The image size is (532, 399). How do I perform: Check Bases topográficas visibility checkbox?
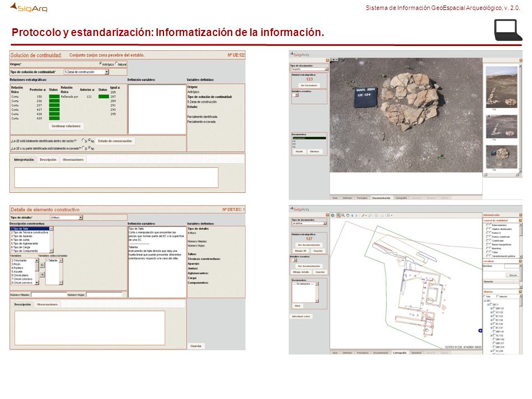coord(488,244)
